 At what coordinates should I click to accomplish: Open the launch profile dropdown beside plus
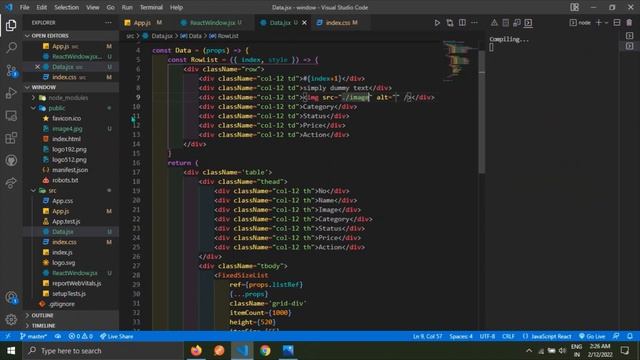pyautogui.click(x=607, y=23)
